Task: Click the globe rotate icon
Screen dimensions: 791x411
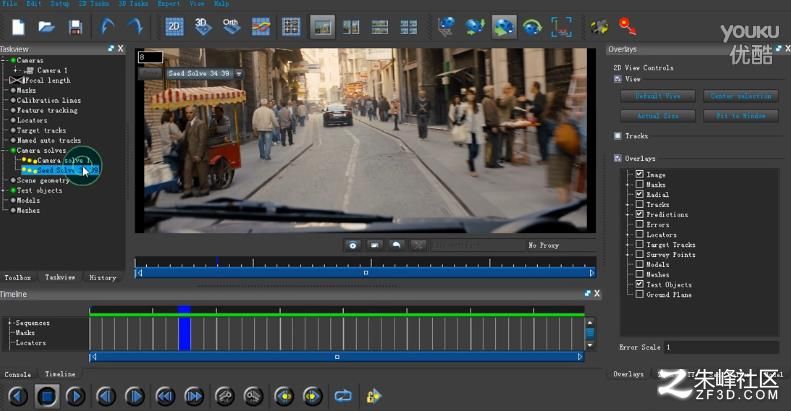Action: tap(532, 27)
